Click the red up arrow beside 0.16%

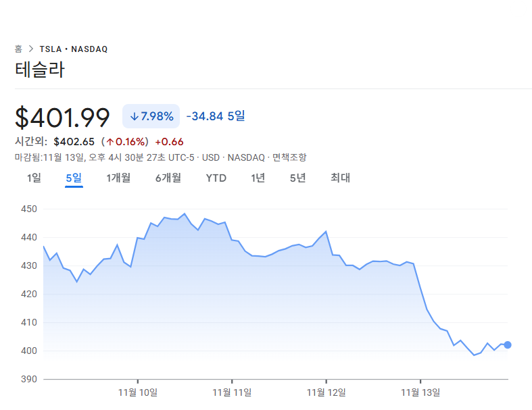click(x=110, y=142)
